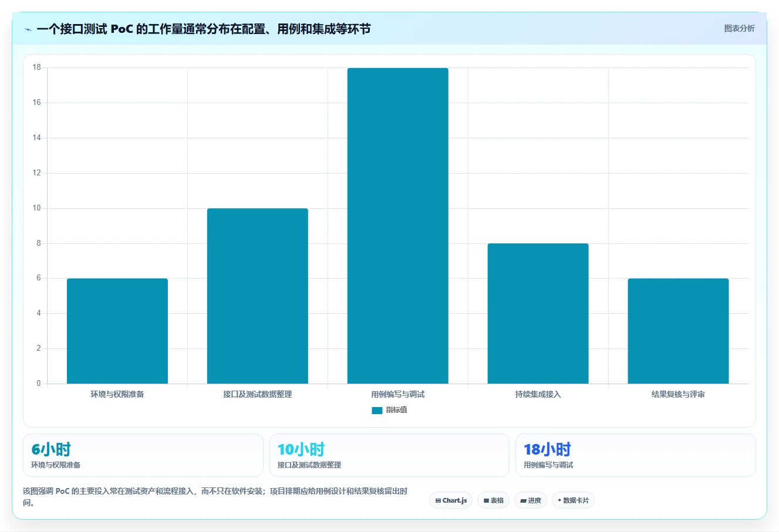Viewport: 779px width, 532px height.
Task: Toggle the 指标值 legend color swatch
Action: (377, 411)
